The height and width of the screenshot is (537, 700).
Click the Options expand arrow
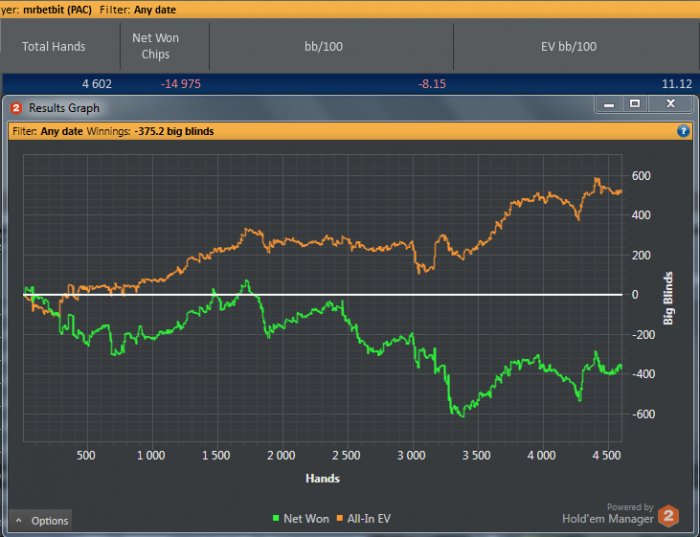coord(19,520)
